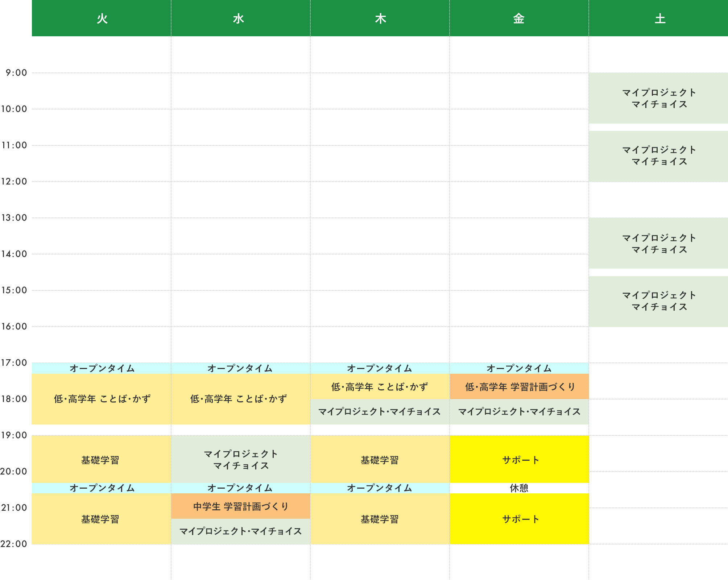Viewport: 728px width, 580px height.
Task: Click Saturday 15:00 マイプロジェクト block
Action: pyautogui.click(x=658, y=301)
